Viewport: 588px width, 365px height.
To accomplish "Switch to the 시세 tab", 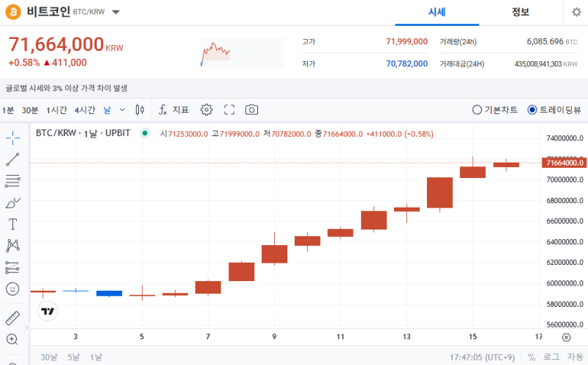I will pyautogui.click(x=437, y=13).
